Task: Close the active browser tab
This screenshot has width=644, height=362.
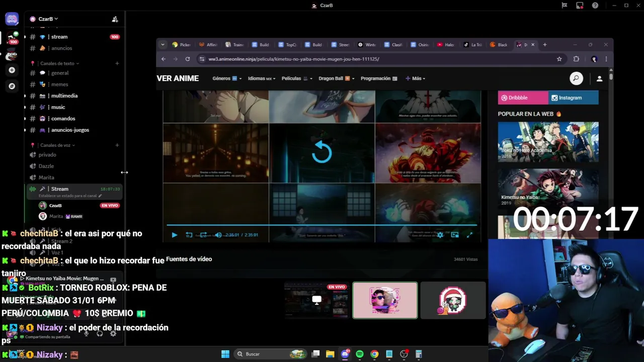Action: 533,45
